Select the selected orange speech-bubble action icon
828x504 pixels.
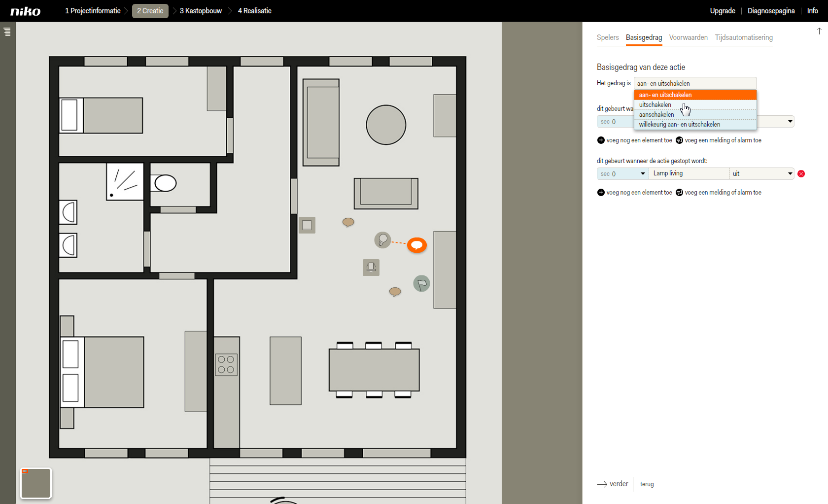point(417,245)
